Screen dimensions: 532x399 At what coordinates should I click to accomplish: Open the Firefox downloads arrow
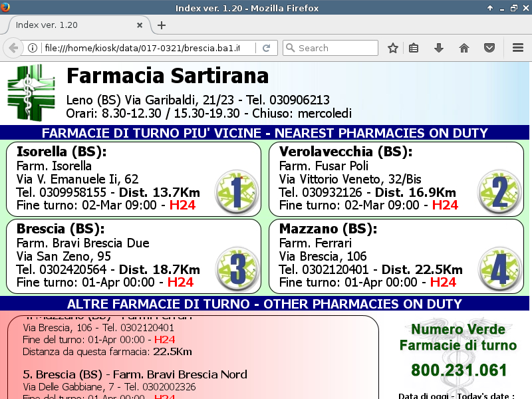[x=439, y=48]
